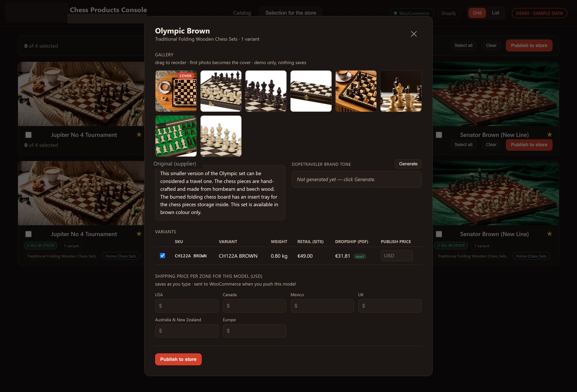This screenshot has width=577, height=392.
Task: Choose the board with coffee cup thumbnail
Action: pos(356,91)
